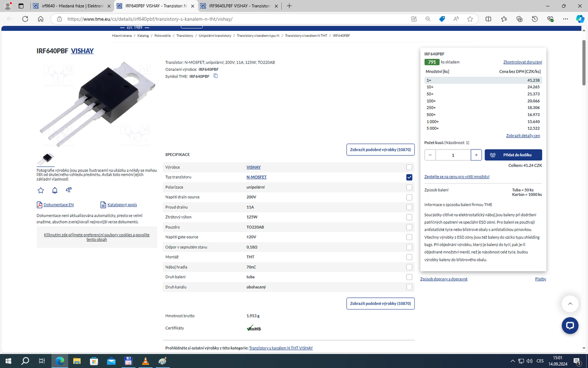Open the Edge favorites list

coord(504,19)
